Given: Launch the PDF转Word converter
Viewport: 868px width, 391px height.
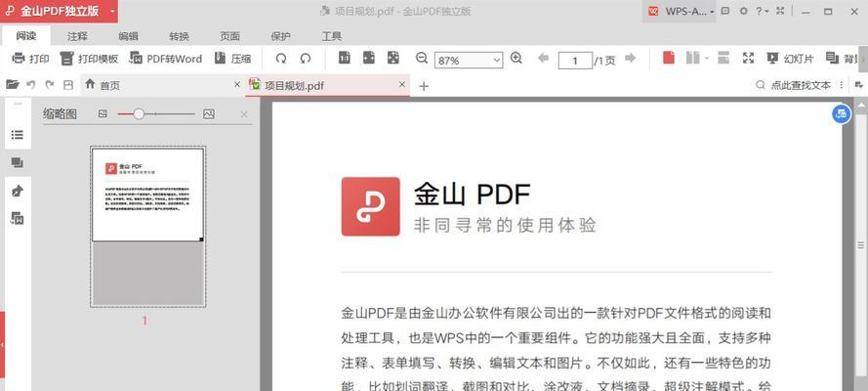Looking at the screenshot, I should 166,59.
